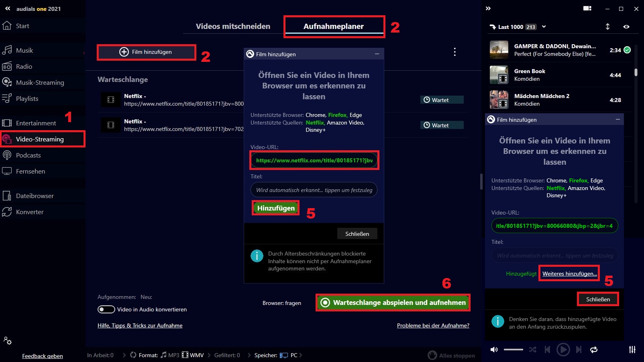Click the player list scrollbar
This screenshot has width=644, height=362.
(636, 72)
